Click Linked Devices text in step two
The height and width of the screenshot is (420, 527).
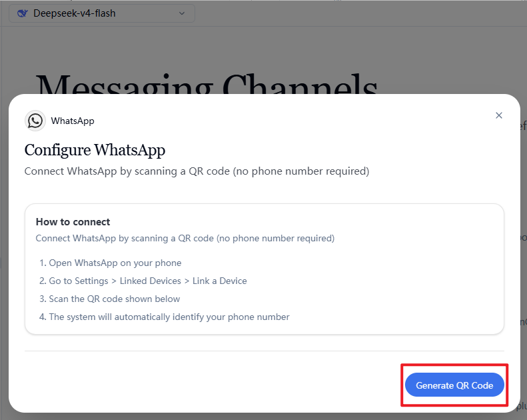(x=150, y=281)
